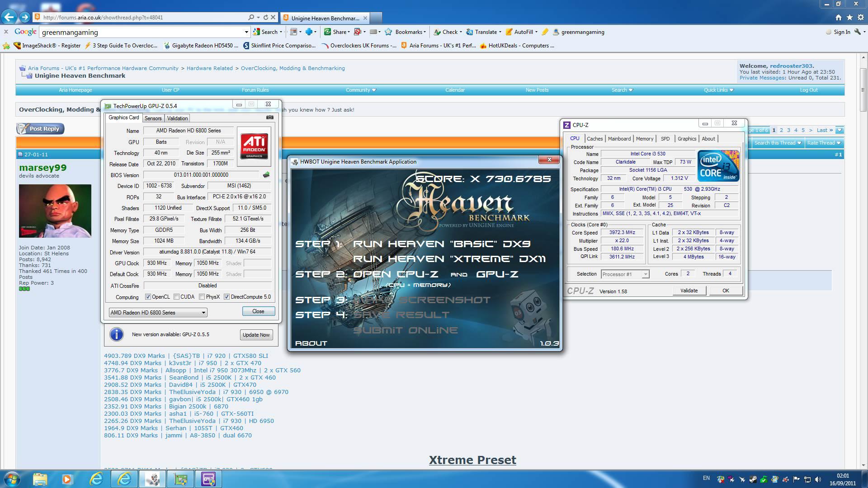868x488 pixels.
Task: Click the ATI Radeon logo in GPU-Z
Action: coord(254,146)
